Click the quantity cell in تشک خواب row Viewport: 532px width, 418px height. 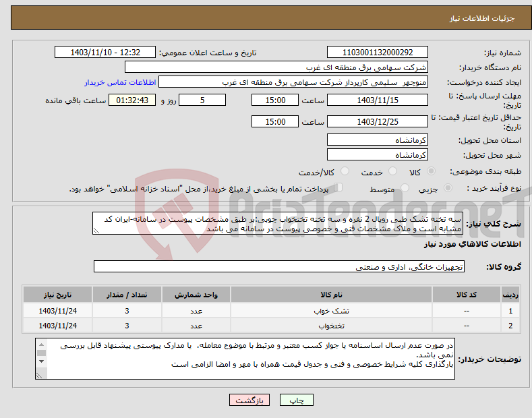point(127,311)
